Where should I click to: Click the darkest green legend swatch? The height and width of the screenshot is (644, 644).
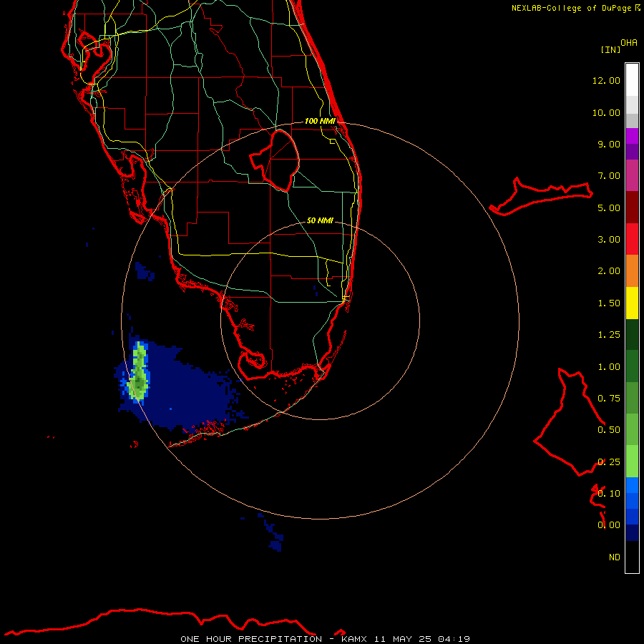(632, 334)
